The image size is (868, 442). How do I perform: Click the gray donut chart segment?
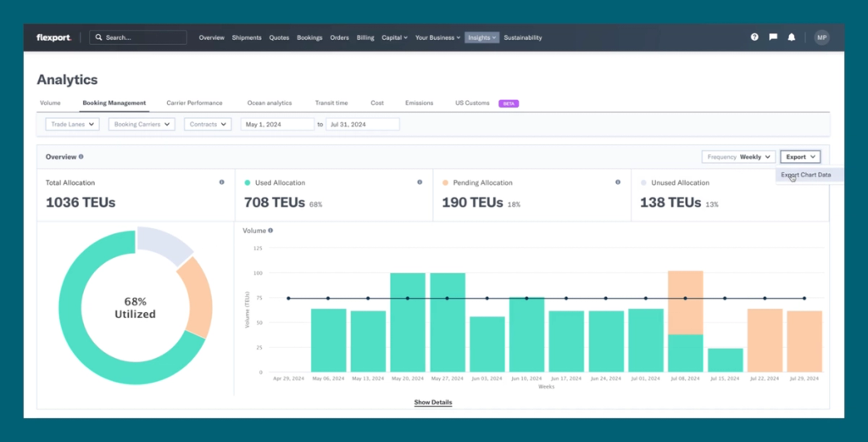click(x=164, y=243)
